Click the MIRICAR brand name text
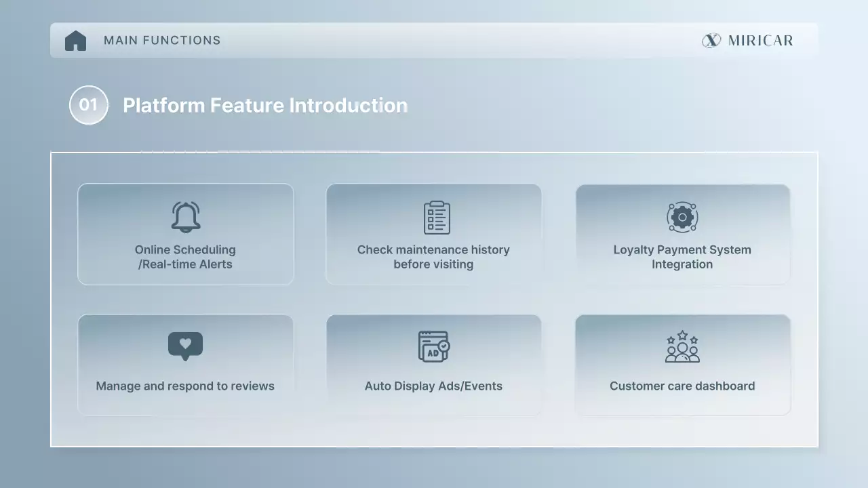Screen dimensions: 868x488 coord(760,41)
